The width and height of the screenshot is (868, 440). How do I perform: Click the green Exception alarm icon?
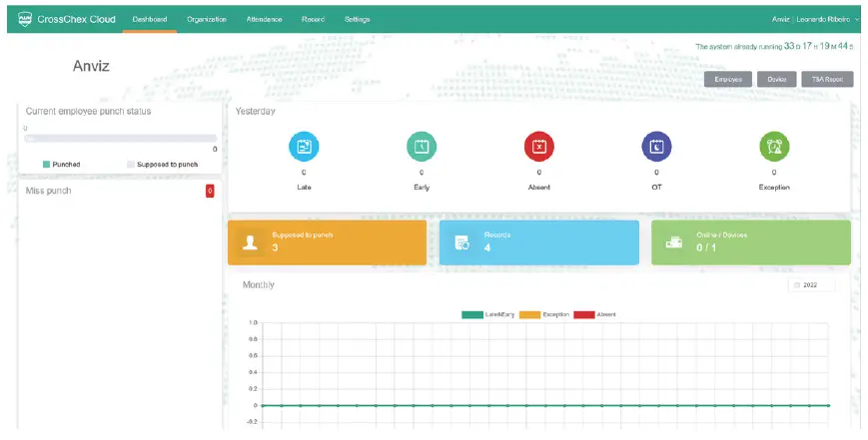tap(774, 147)
